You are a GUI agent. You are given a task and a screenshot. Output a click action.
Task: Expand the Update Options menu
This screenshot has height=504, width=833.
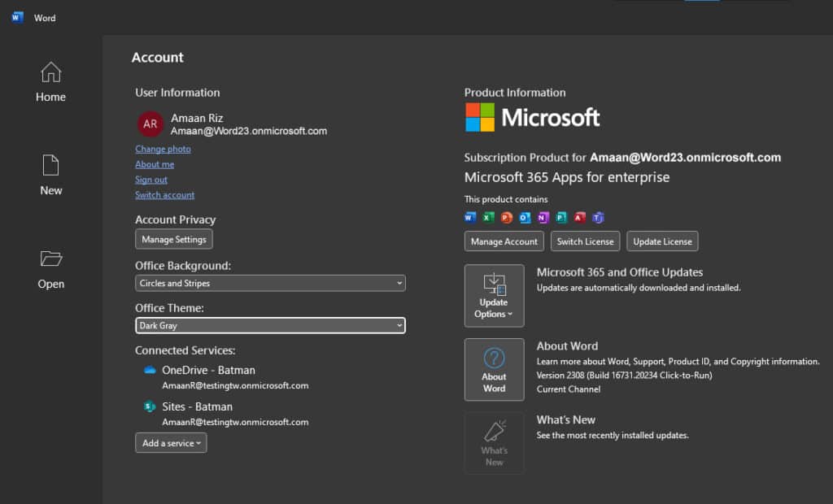494,296
